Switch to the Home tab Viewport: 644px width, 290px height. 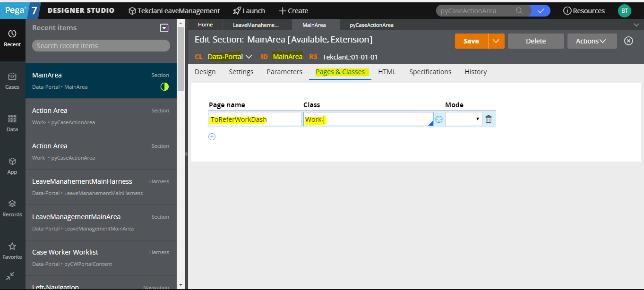click(205, 25)
